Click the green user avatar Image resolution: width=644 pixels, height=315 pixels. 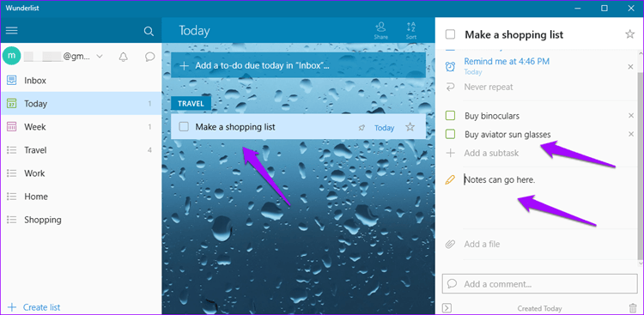click(x=11, y=57)
